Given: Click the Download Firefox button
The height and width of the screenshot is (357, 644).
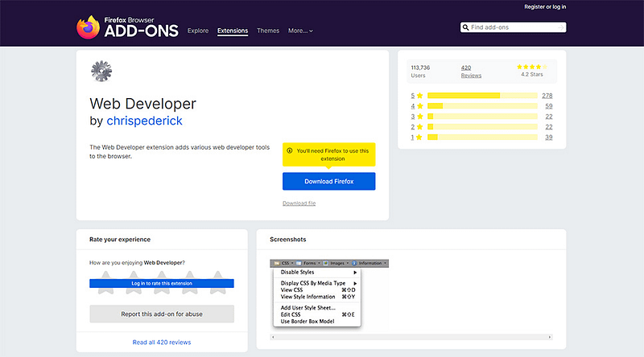Looking at the screenshot, I should tap(328, 182).
